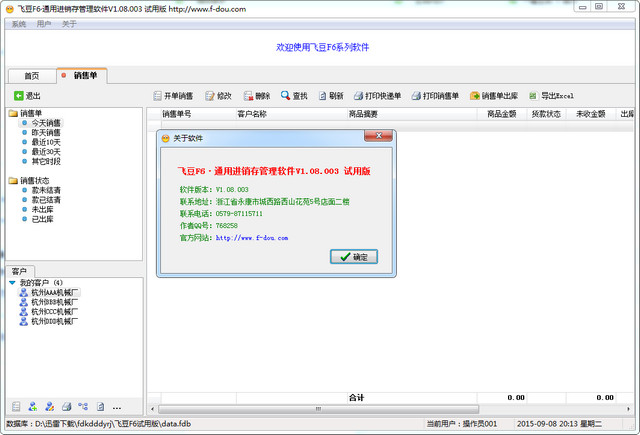Click the horizontal scrollbar right arrow
The width and height of the screenshot is (640, 435).
628,409
